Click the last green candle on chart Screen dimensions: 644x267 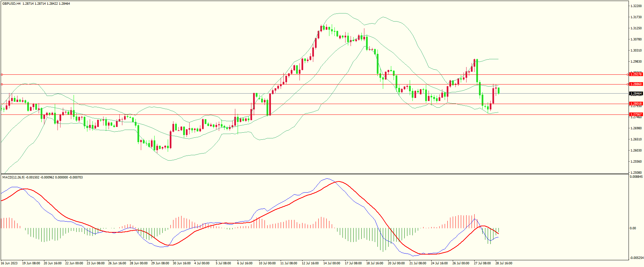coord(499,90)
